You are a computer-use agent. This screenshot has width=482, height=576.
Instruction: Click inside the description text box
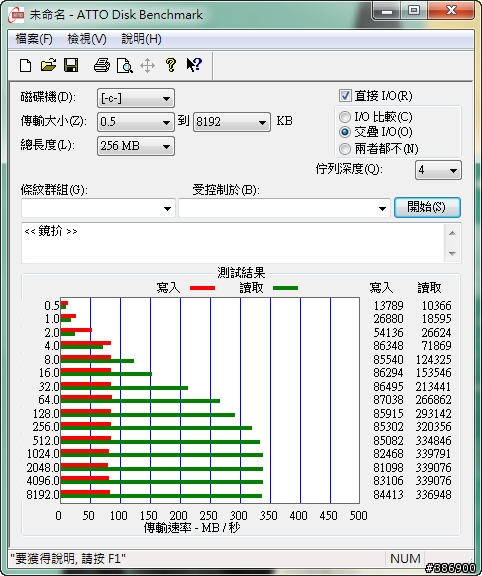pos(233,243)
